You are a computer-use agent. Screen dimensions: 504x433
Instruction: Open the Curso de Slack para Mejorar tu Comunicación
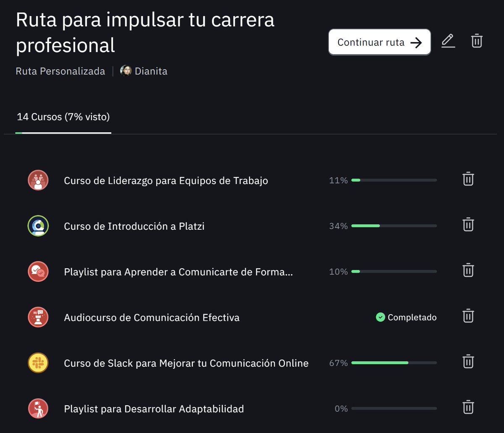(x=186, y=363)
